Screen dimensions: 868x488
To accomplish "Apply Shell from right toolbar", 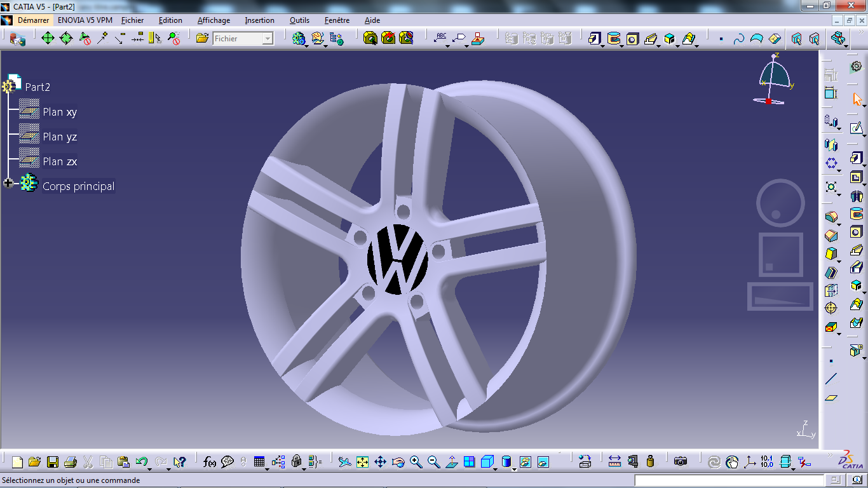I will point(831,273).
